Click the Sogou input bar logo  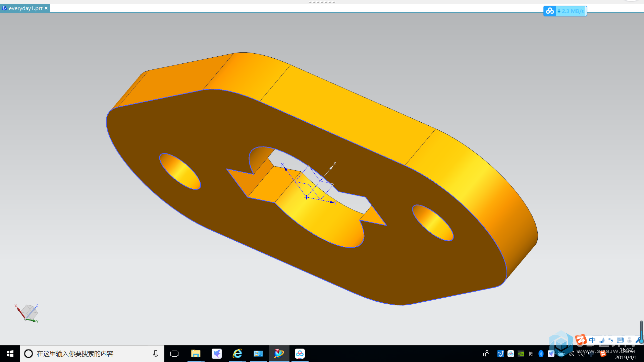click(x=581, y=340)
